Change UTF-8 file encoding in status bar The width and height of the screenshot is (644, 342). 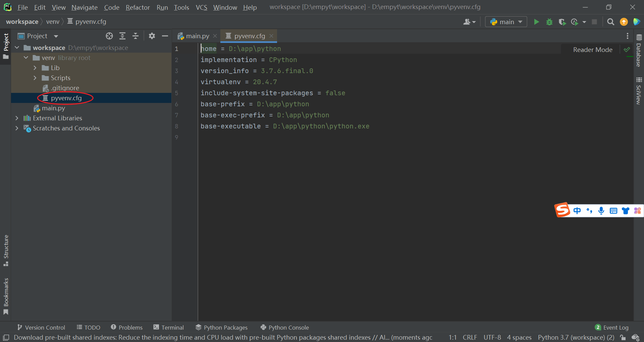[x=492, y=337]
